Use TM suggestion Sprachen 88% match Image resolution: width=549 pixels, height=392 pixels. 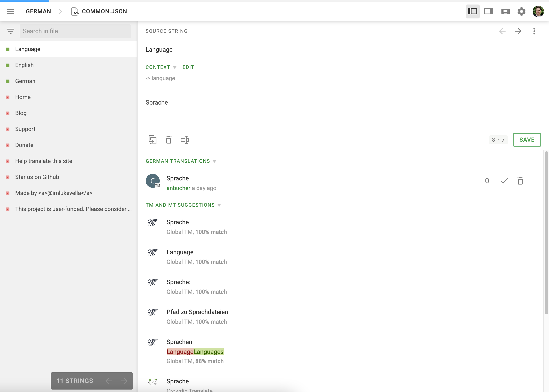point(179,342)
